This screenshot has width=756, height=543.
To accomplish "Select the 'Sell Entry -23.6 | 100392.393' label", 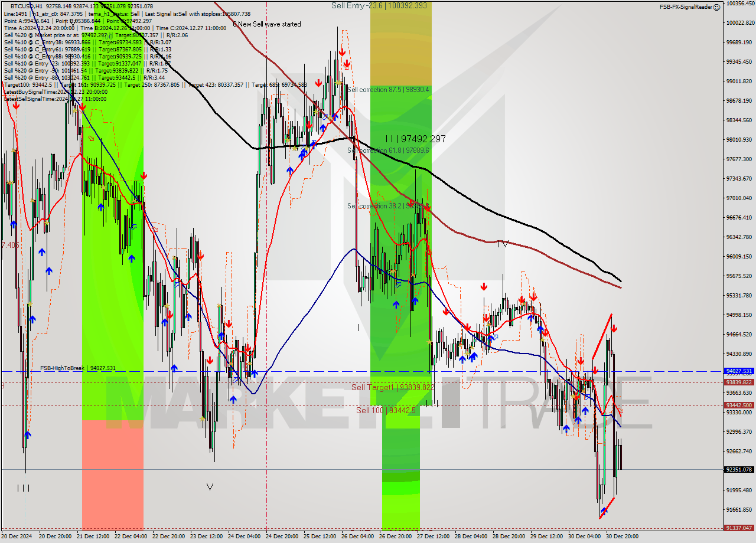I will pyautogui.click(x=379, y=5).
